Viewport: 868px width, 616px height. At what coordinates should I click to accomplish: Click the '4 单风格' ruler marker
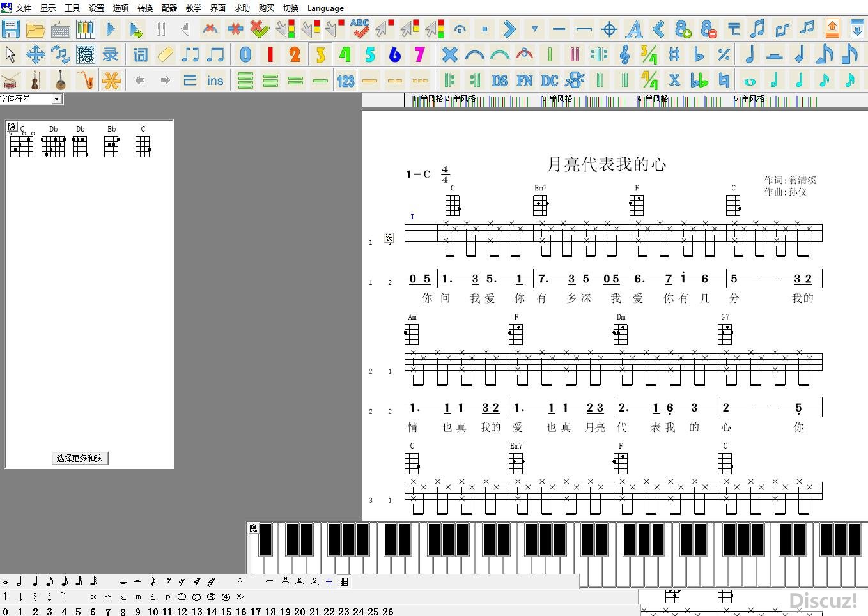click(x=653, y=98)
